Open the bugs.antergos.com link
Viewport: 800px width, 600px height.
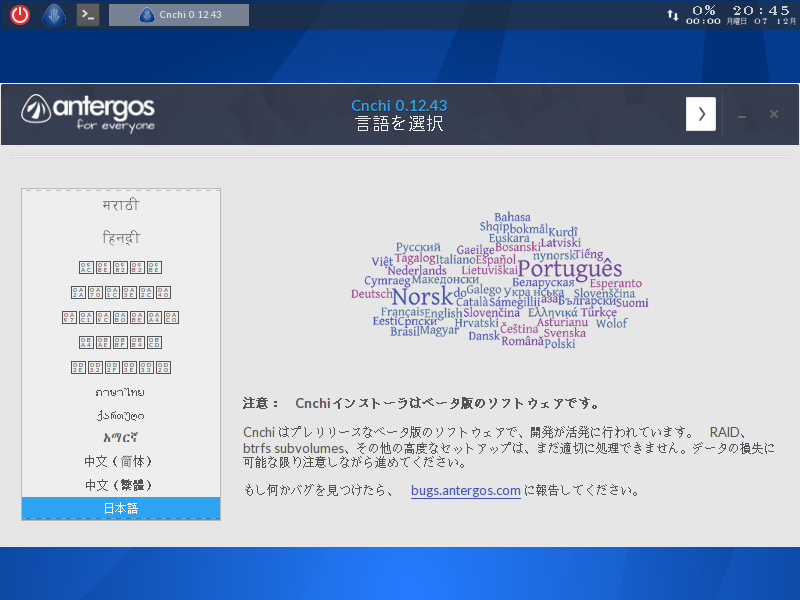point(465,490)
